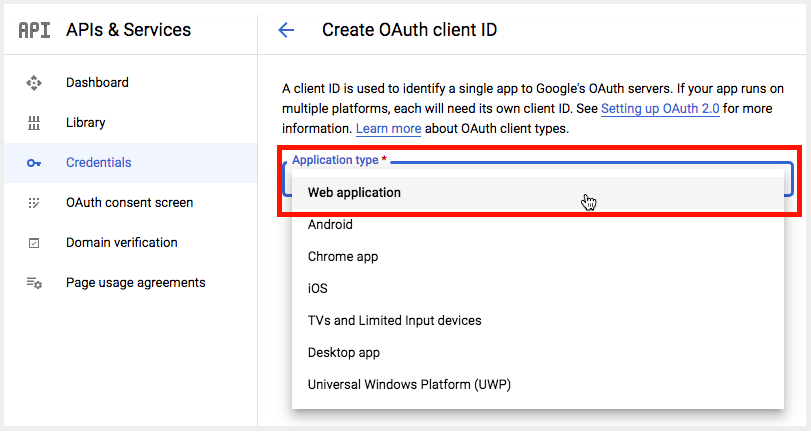Click the API logo icon
811x432 pixels.
click(x=34, y=30)
